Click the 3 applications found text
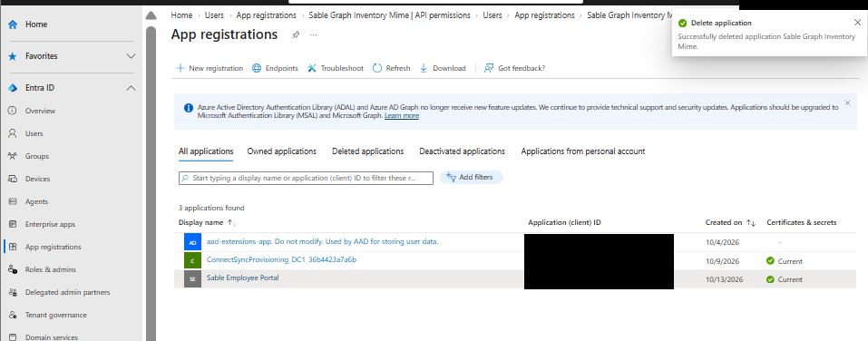This screenshot has width=868, height=341. tap(211, 209)
